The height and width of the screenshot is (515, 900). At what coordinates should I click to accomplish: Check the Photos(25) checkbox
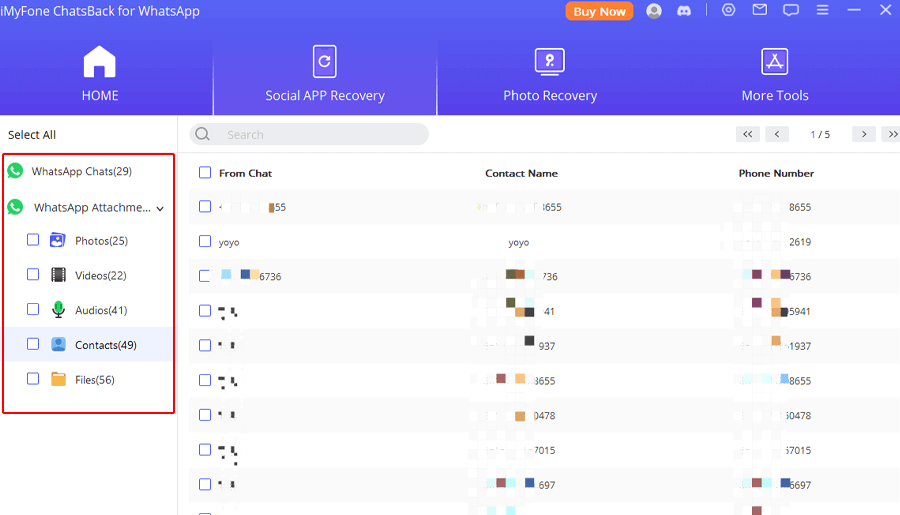pos(33,240)
